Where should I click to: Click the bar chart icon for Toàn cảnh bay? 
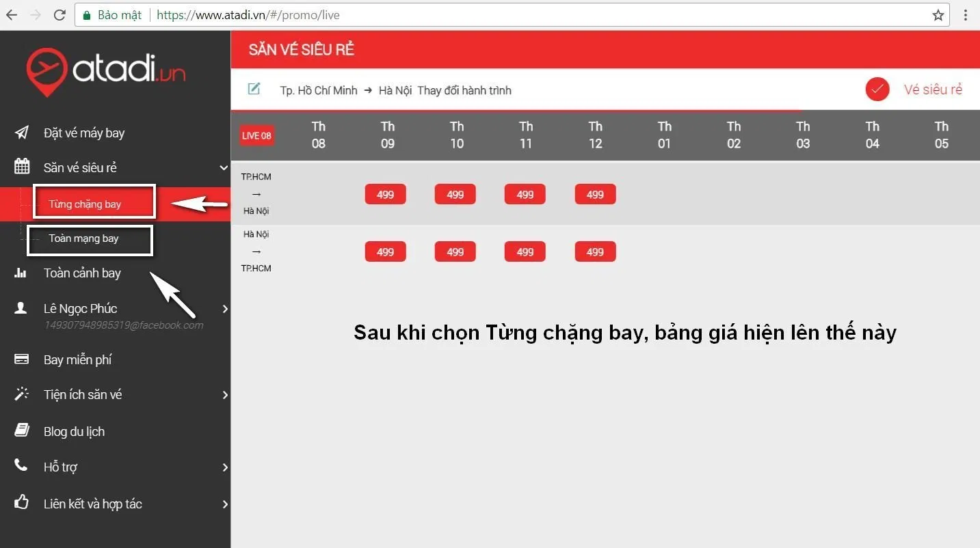pyautogui.click(x=21, y=273)
